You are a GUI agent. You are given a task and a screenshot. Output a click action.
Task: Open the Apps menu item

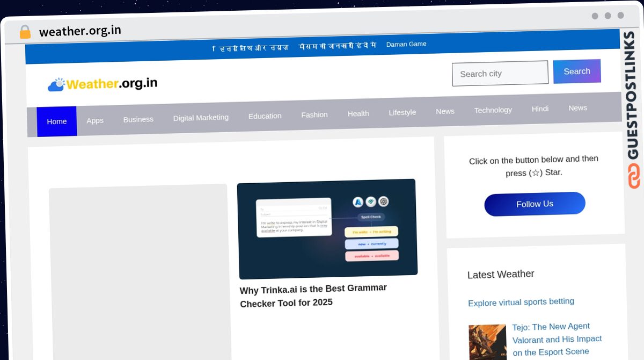coord(95,120)
